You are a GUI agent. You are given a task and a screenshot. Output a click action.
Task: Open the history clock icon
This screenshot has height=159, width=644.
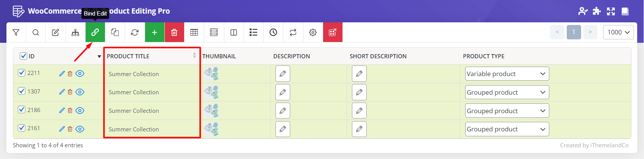tap(273, 33)
